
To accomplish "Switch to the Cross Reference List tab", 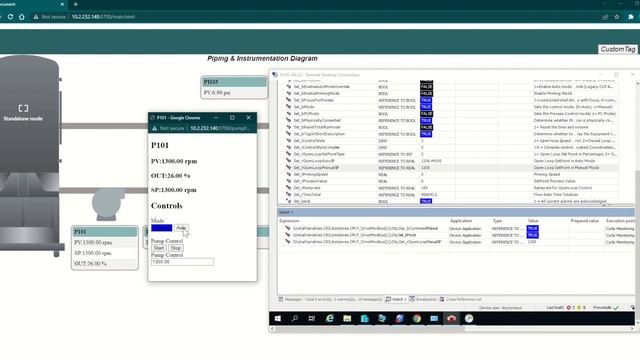I will pos(460,299).
